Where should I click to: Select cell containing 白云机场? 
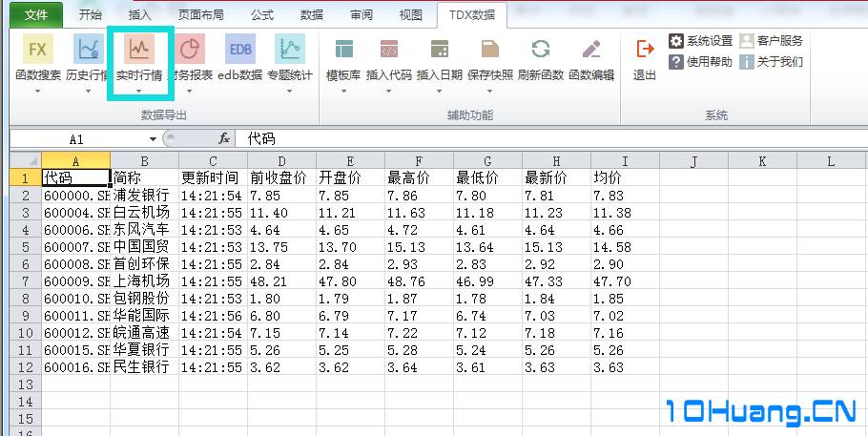[x=144, y=212]
